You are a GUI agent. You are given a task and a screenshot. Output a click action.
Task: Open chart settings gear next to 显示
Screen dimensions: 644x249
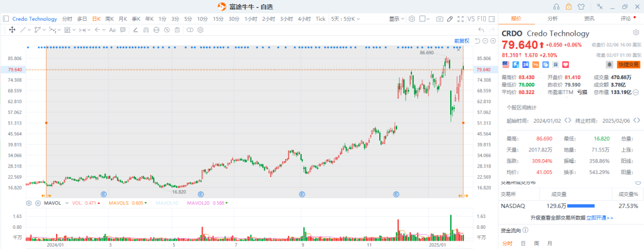412,19
